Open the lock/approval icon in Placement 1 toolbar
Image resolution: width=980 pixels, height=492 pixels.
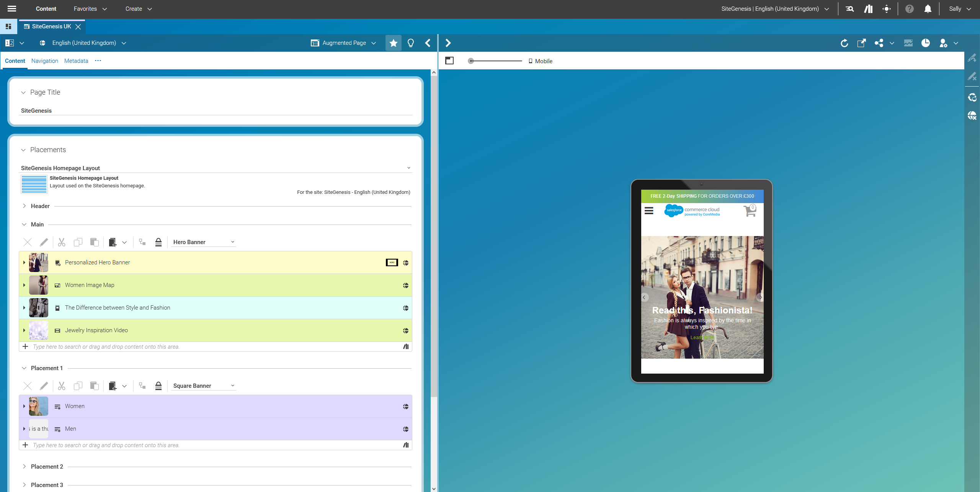click(x=158, y=386)
